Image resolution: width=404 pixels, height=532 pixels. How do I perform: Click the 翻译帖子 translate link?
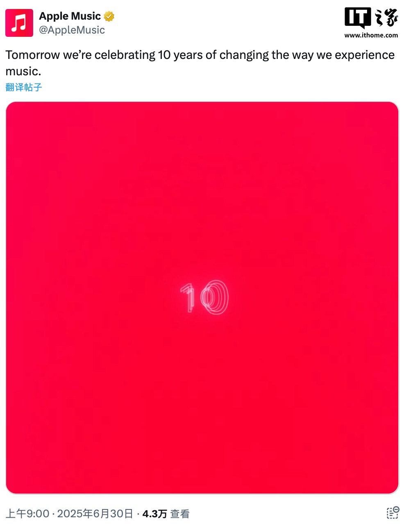tap(24, 87)
